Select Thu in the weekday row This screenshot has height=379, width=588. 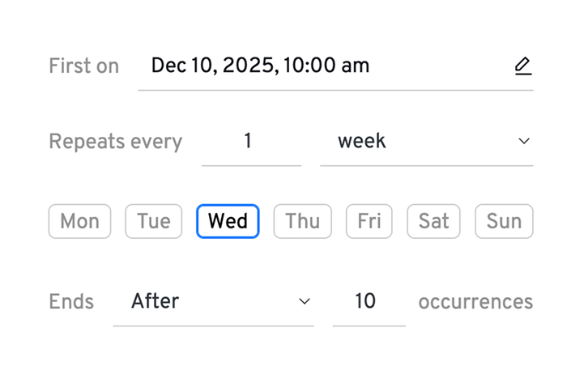pos(302,221)
